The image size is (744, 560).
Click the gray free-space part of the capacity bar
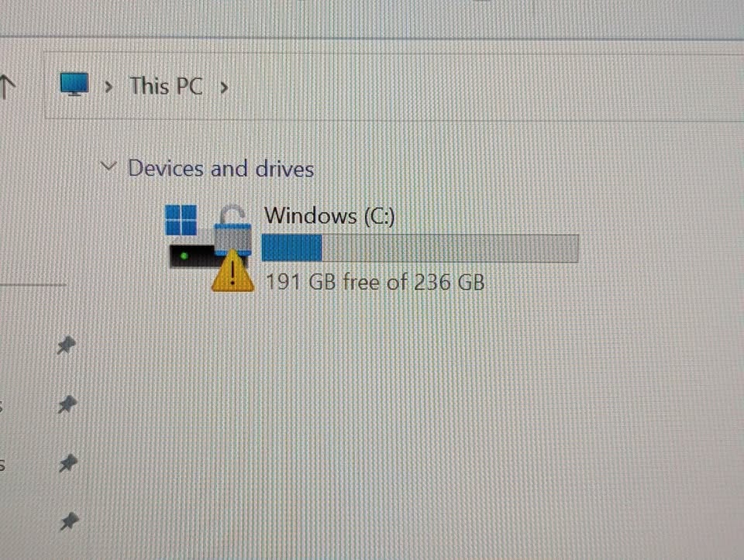coord(449,248)
